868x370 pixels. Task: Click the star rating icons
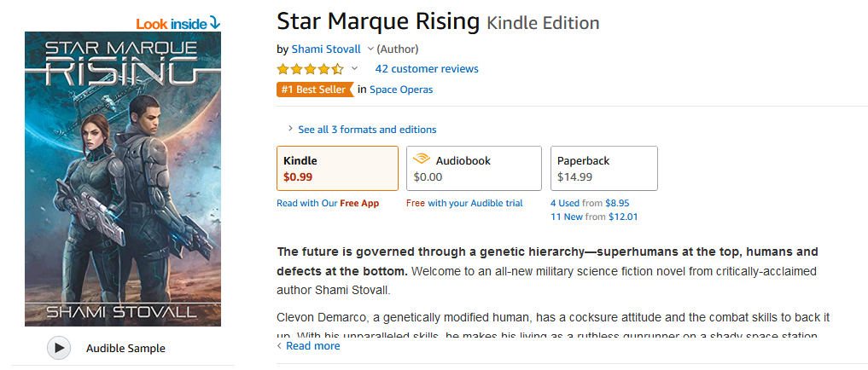pyautogui.click(x=310, y=69)
